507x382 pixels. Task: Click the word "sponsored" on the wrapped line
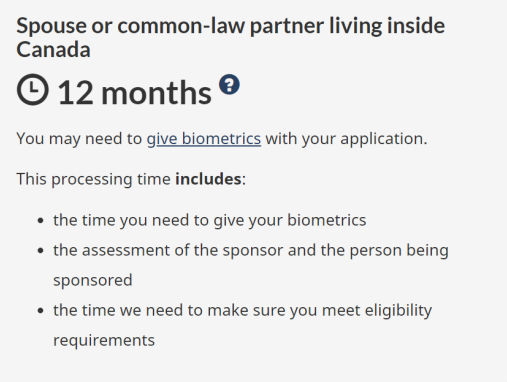[x=93, y=280]
